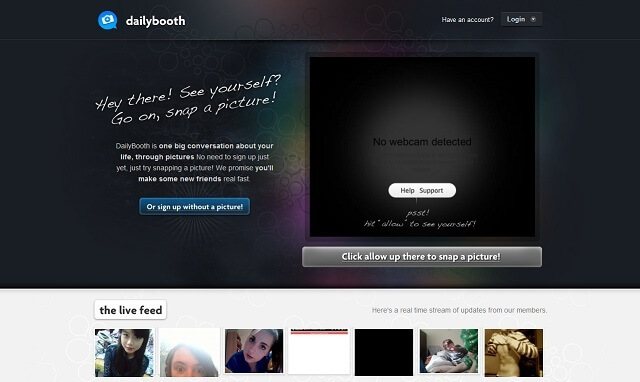This screenshot has height=382, width=640.
Task: Click the "hit allow to see yourself!" handwritten note
Action: click(x=420, y=224)
